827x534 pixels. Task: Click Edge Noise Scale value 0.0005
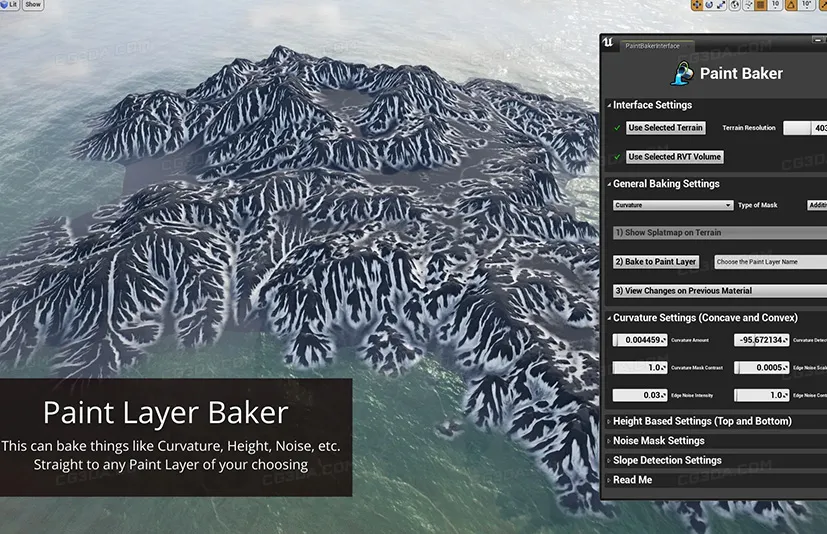pyautogui.click(x=762, y=367)
